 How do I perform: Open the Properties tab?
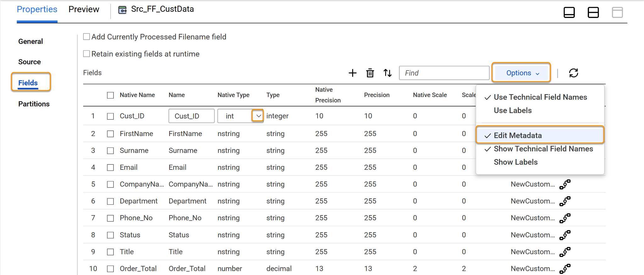pos(37,9)
